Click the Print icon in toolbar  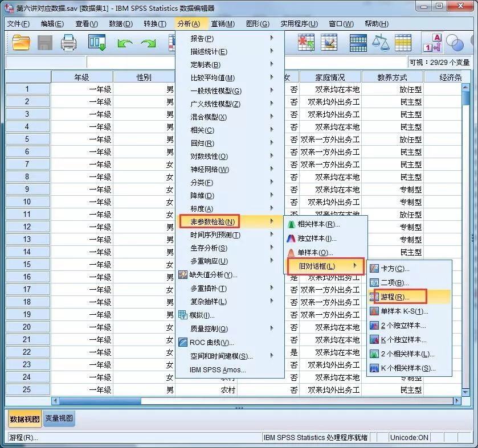(68, 42)
